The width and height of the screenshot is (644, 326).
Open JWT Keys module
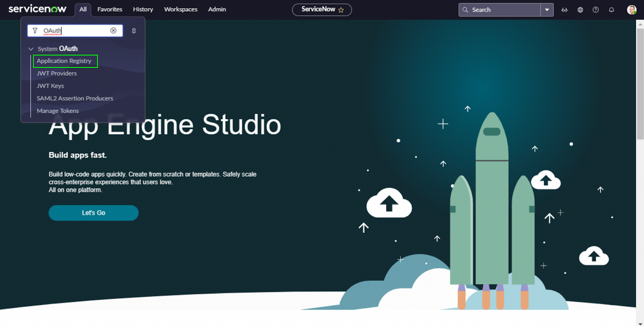click(x=50, y=86)
